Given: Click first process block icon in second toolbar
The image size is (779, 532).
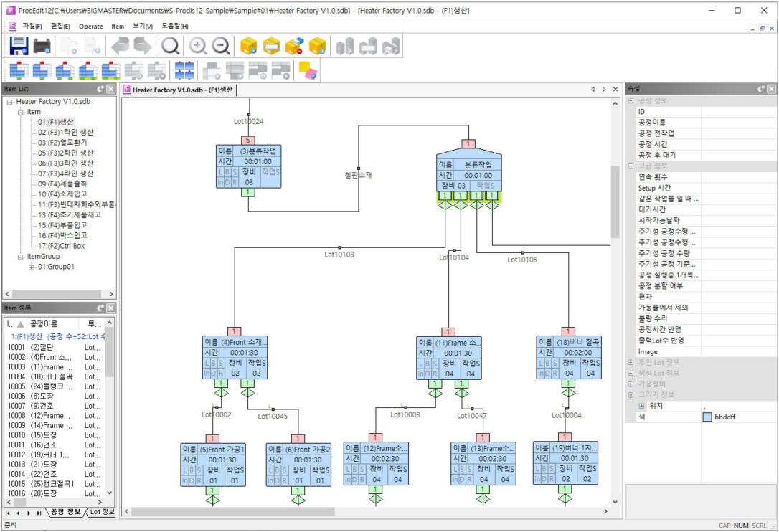Looking at the screenshot, I should [18, 70].
